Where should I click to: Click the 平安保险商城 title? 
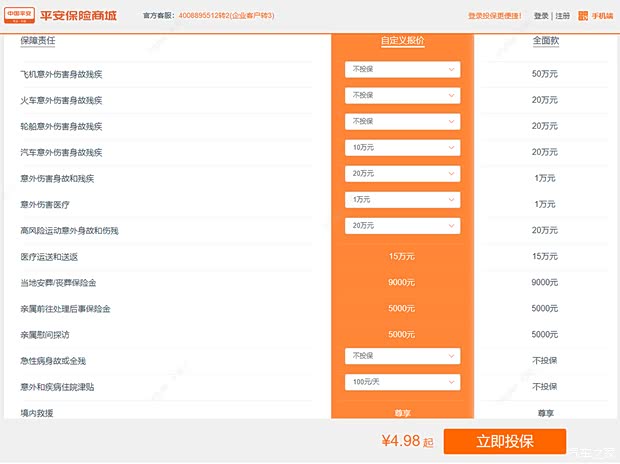pyautogui.click(x=78, y=15)
